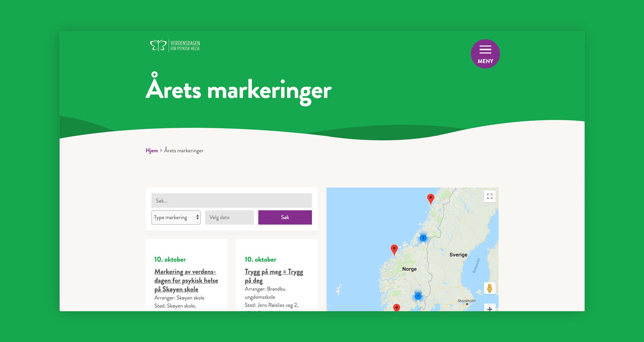Zoom in the map with plus button
Image resolution: width=644 pixels, height=342 pixels.
490,308
